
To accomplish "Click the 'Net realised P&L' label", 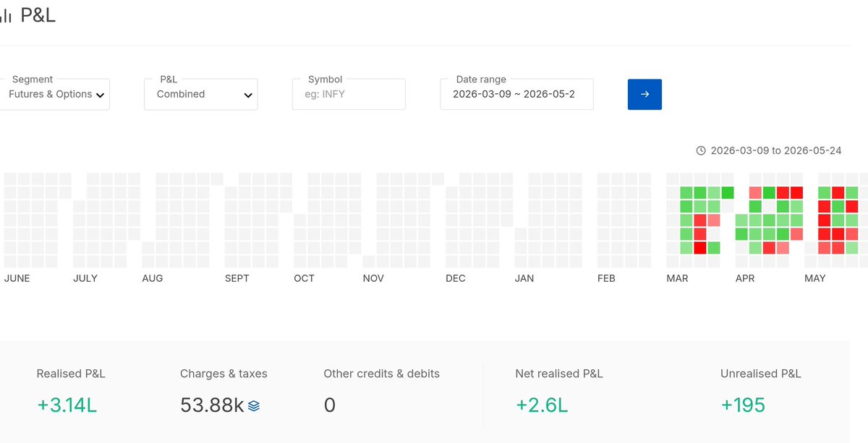I will (559, 374).
